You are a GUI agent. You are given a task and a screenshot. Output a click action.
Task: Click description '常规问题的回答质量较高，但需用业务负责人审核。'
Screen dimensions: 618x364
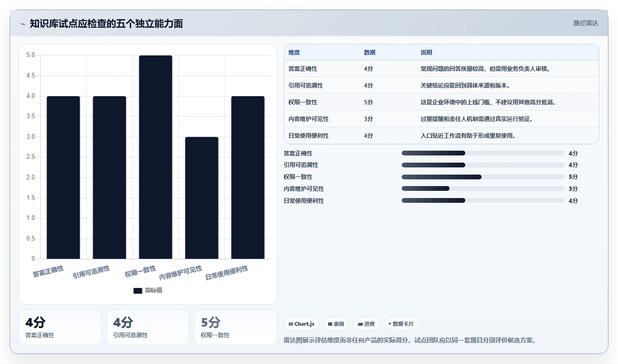(485, 68)
